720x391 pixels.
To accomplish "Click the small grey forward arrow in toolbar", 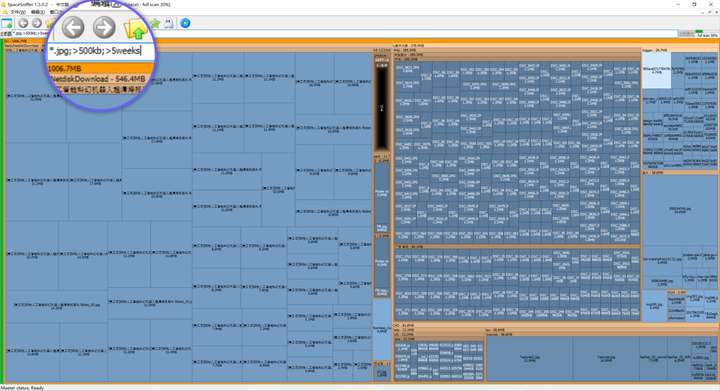I will click(37, 23).
